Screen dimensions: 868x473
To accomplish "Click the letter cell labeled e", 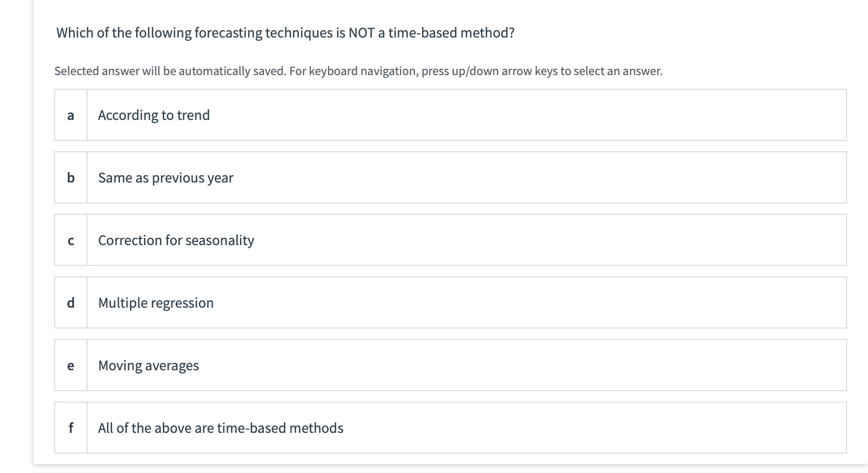I will [x=71, y=365].
